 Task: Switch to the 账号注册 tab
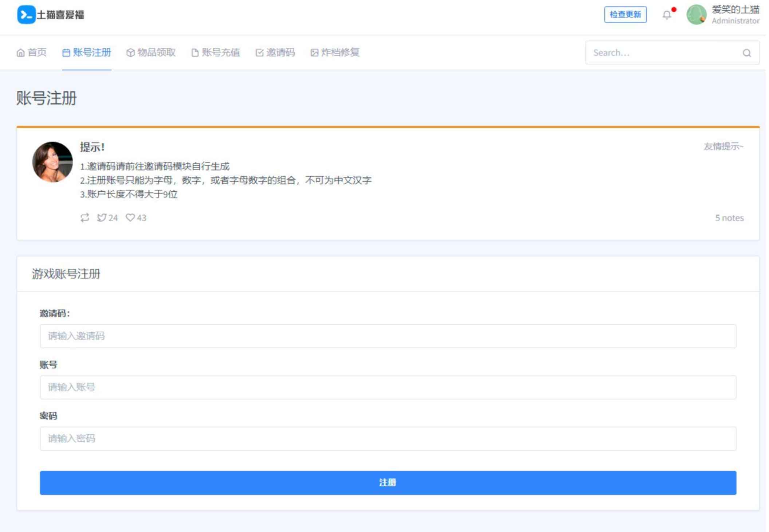click(87, 52)
